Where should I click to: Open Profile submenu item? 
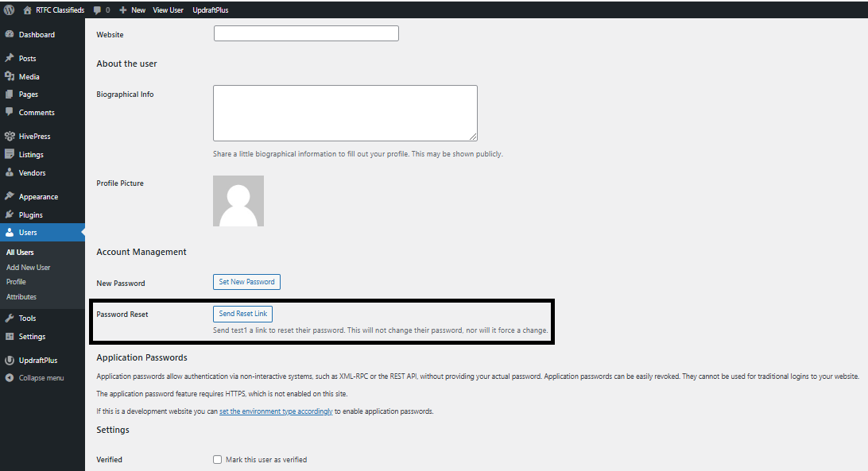tap(16, 282)
